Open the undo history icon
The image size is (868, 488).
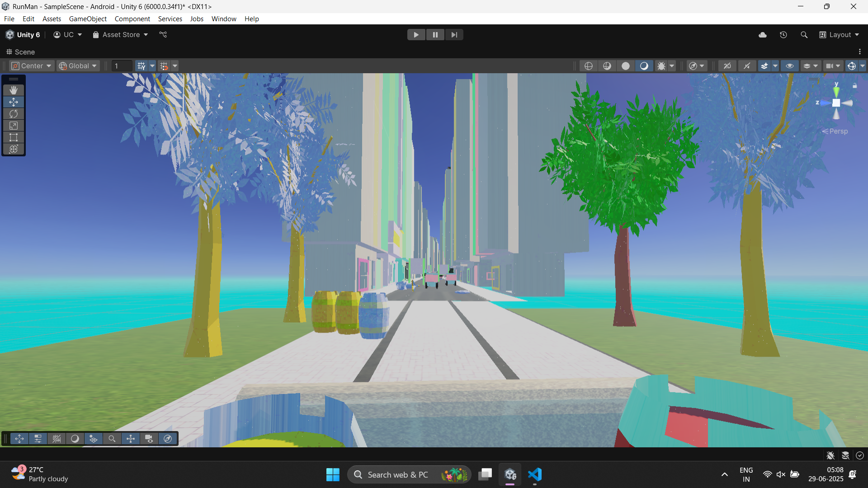783,35
